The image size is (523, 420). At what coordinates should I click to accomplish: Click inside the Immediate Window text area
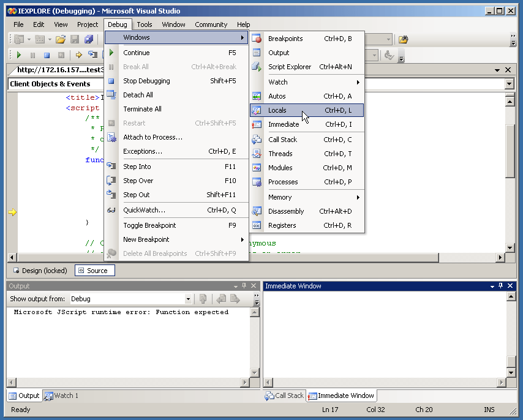tap(385, 334)
